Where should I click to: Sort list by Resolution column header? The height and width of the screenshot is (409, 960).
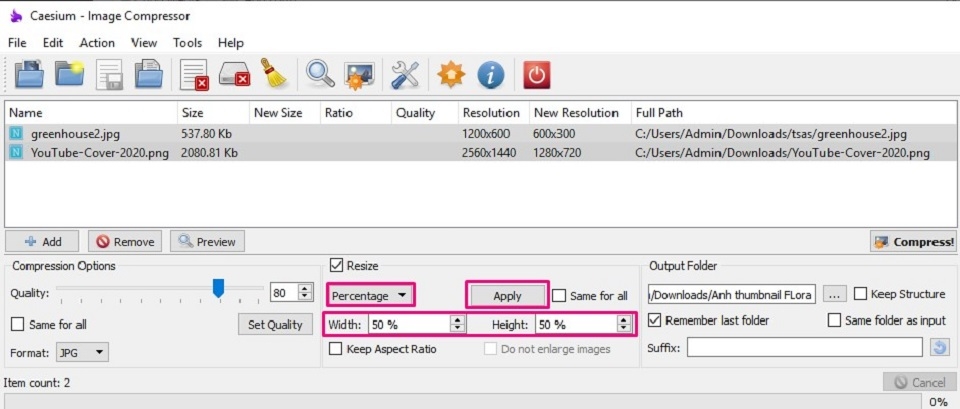[493, 113]
